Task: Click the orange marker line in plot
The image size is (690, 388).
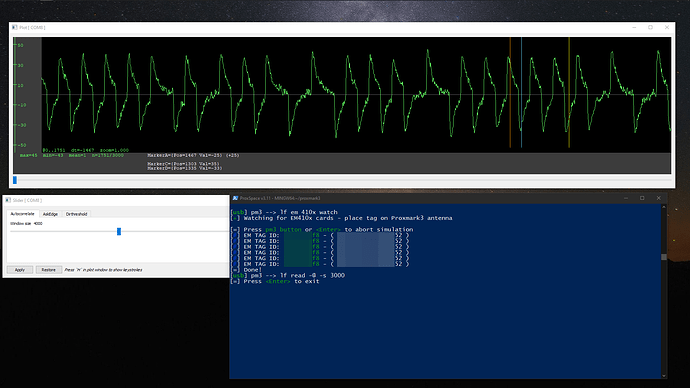Action: [510, 92]
